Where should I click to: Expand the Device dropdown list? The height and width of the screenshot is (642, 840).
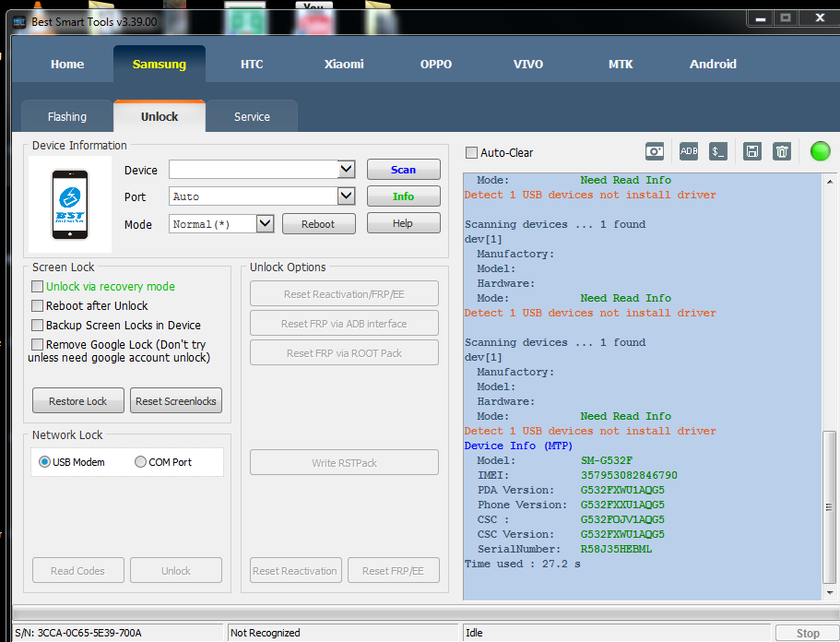pyautogui.click(x=347, y=170)
